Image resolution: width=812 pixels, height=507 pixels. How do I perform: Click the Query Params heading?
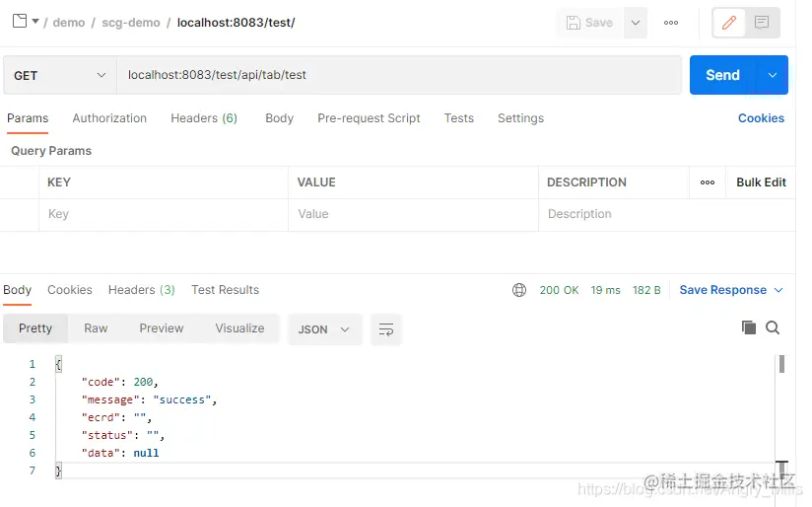point(51,151)
